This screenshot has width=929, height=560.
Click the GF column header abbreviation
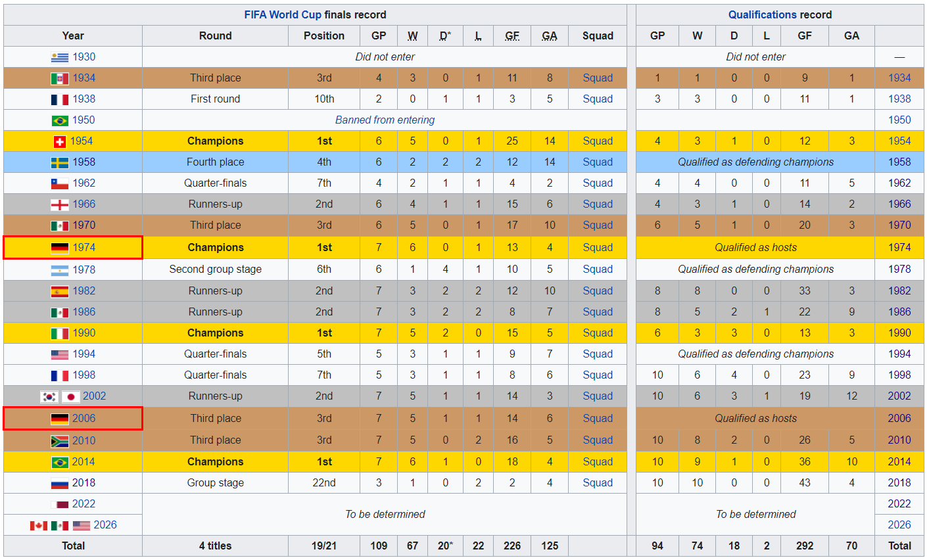pyautogui.click(x=512, y=36)
